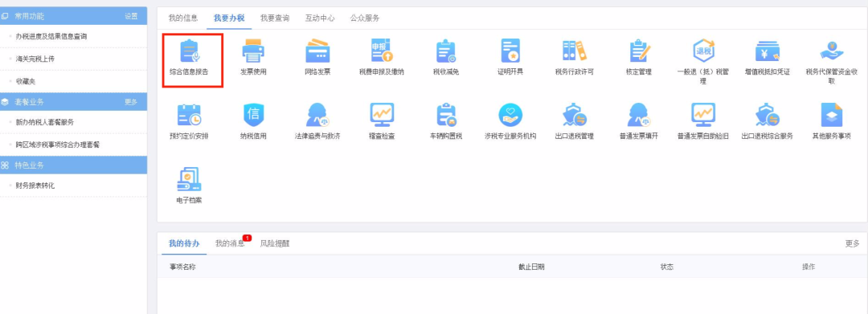
Task: Open 出口退税综合服务 icon
Action: click(768, 115)
